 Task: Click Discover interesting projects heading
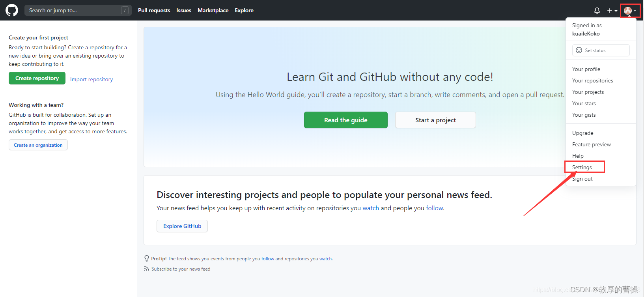pos(324,195)
